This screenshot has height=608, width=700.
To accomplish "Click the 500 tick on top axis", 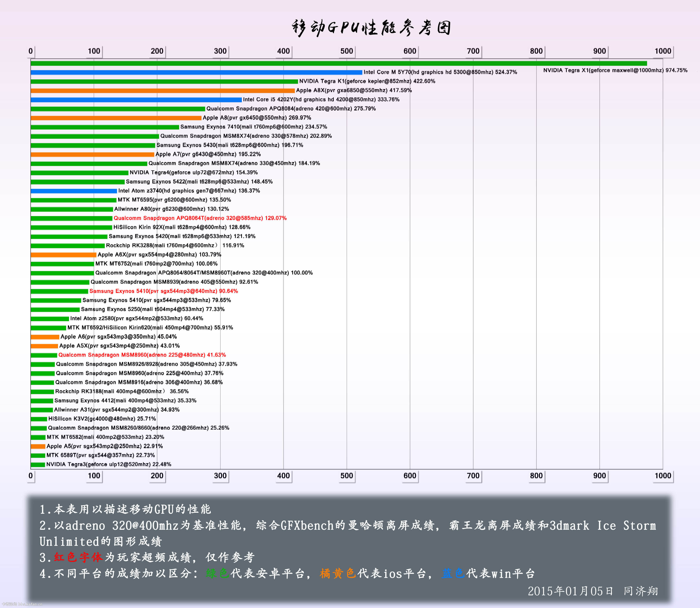I will coord(347,51).
